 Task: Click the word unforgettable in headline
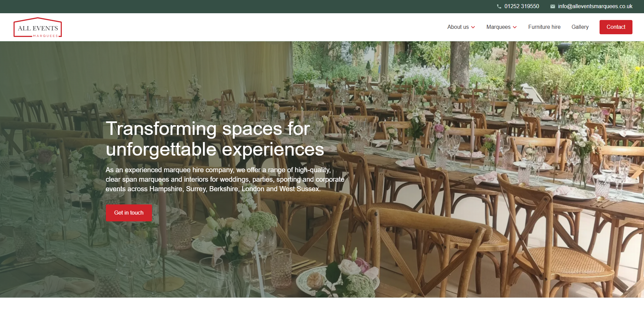(161, 149)
